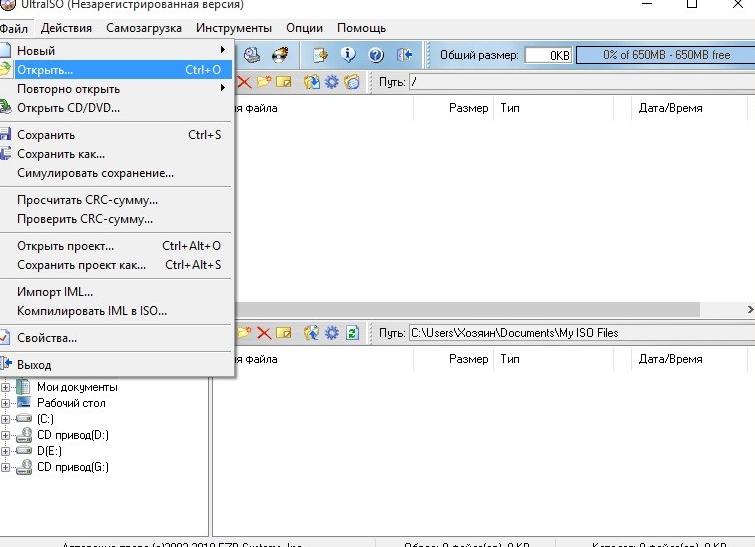
Task: Select Импорт IML... menu entry
Action: pos(116,292)
